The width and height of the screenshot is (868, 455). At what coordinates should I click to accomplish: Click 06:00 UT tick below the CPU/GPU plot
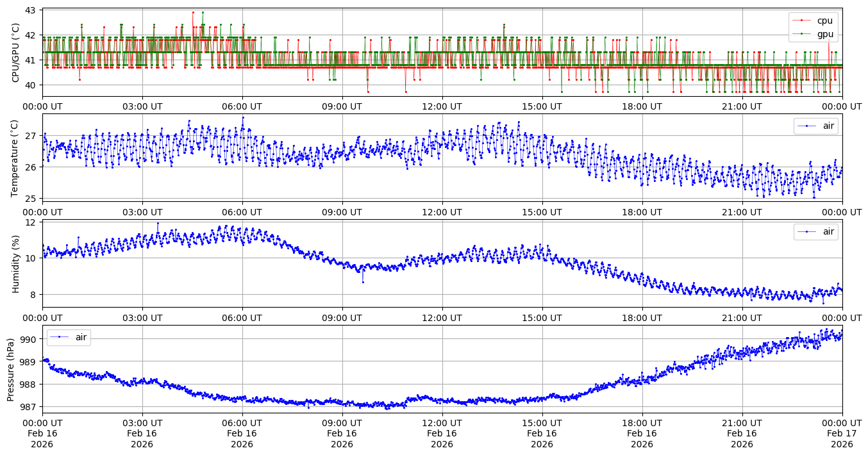click(x=242, y=106)
